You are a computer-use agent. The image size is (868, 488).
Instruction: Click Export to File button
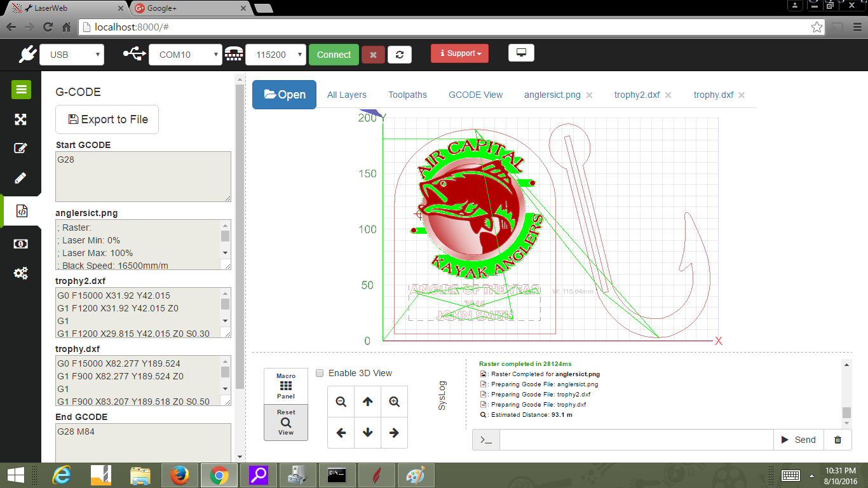[107, 119]
